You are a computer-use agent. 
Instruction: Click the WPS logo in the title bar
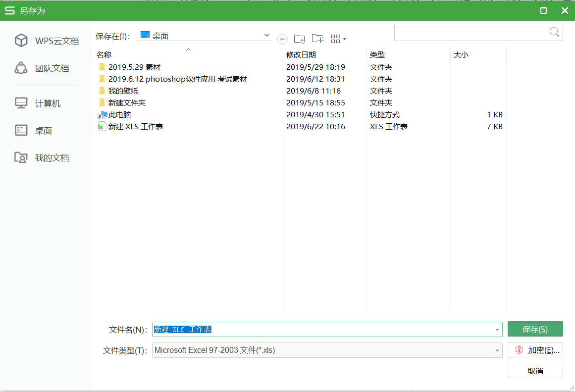tap(9, 10)
